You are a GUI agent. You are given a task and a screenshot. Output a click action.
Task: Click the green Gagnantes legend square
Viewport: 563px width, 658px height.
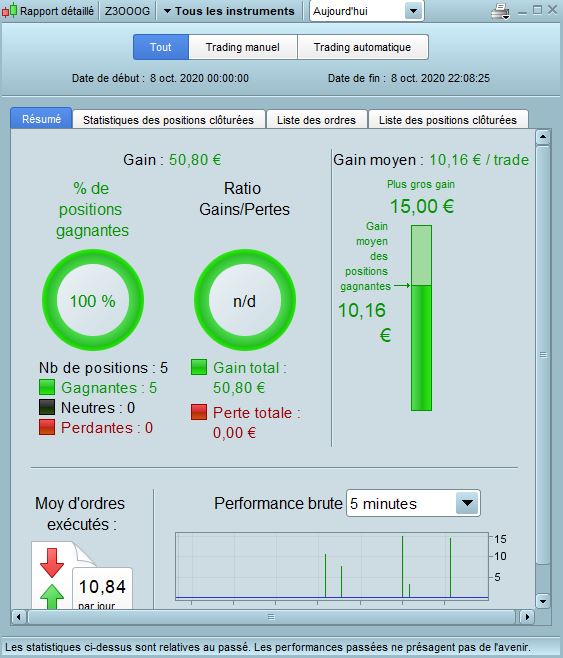point(47,387)
